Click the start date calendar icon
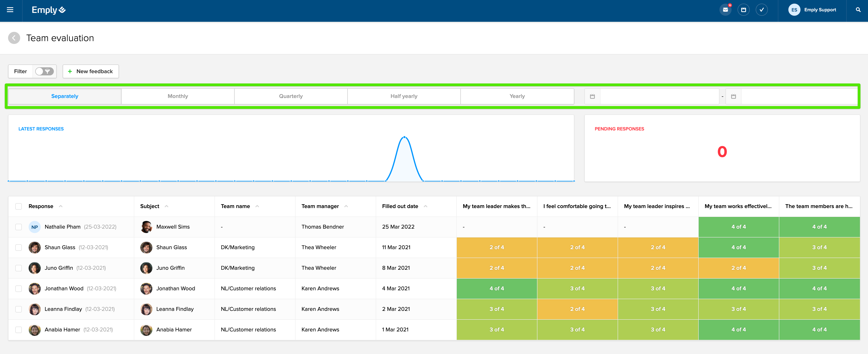The width and height of the screenshot is (868, 354). point(592,96)
